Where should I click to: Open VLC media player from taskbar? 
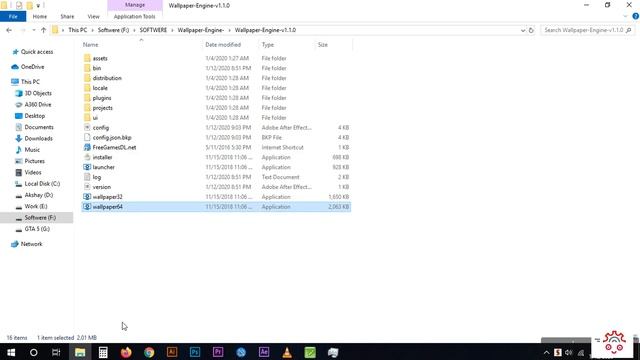(x=287, y=352)
